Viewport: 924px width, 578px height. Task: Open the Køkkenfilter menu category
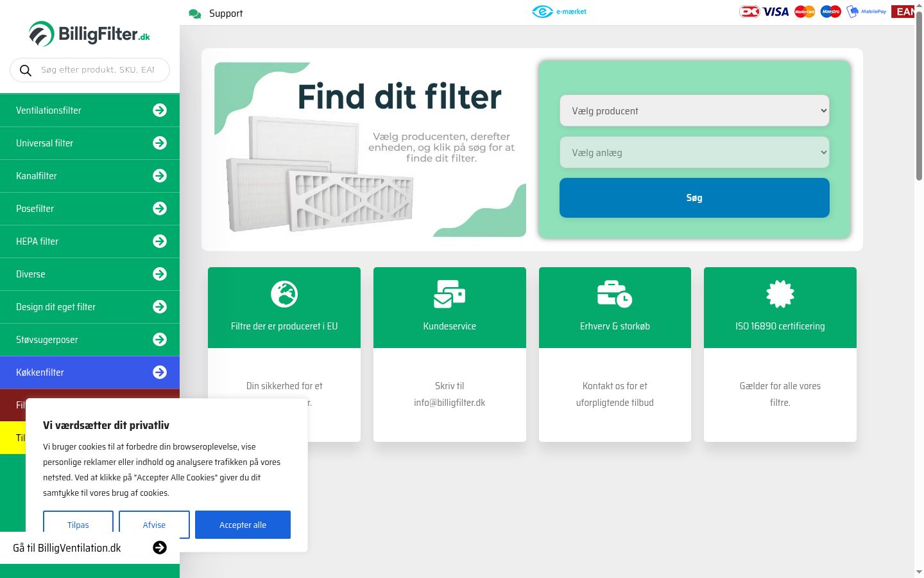click(90, 372)
